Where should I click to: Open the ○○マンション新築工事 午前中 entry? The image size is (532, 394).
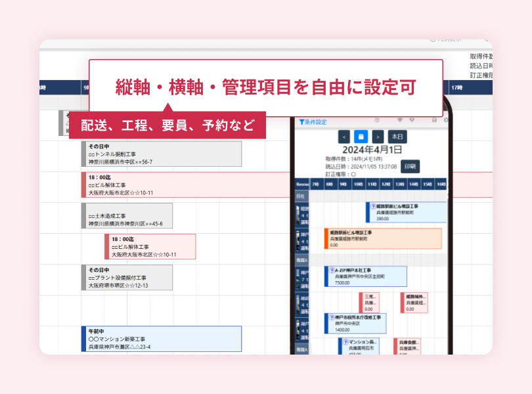[161, 339]
